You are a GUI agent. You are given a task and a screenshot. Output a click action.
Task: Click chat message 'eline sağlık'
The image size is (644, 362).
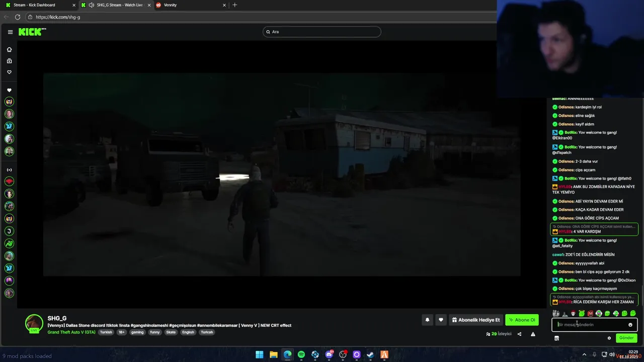click(x=585, y=116)
